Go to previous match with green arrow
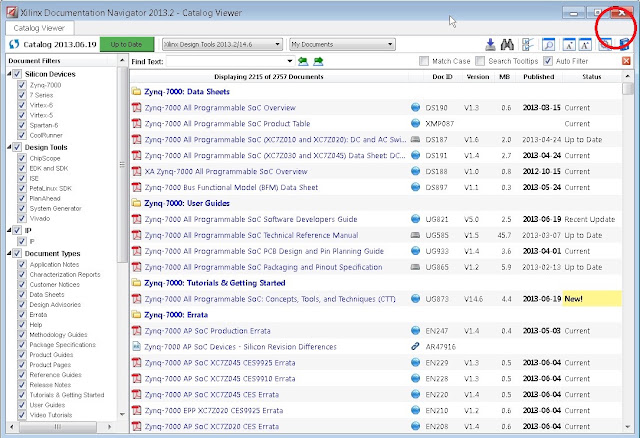The height and width of the screenshot is (438, 640). tap(303, 61)
